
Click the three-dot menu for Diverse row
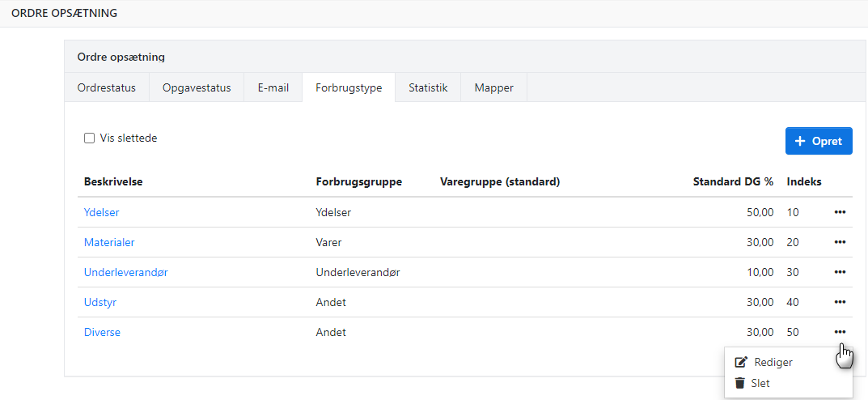840,332
